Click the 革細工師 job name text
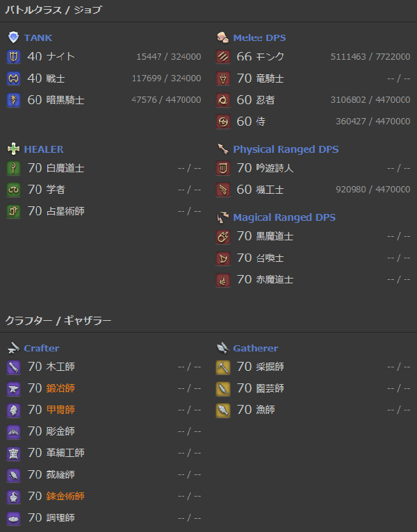 [x=65, y=453]
